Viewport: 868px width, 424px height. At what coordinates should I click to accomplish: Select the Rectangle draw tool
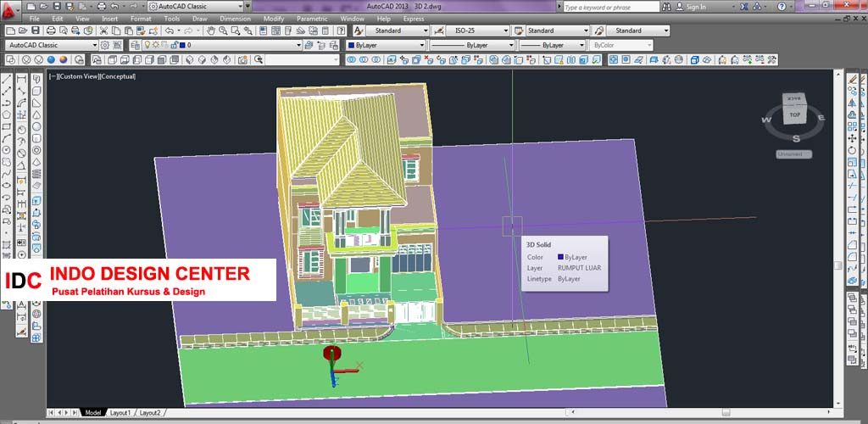coord(7,126)
